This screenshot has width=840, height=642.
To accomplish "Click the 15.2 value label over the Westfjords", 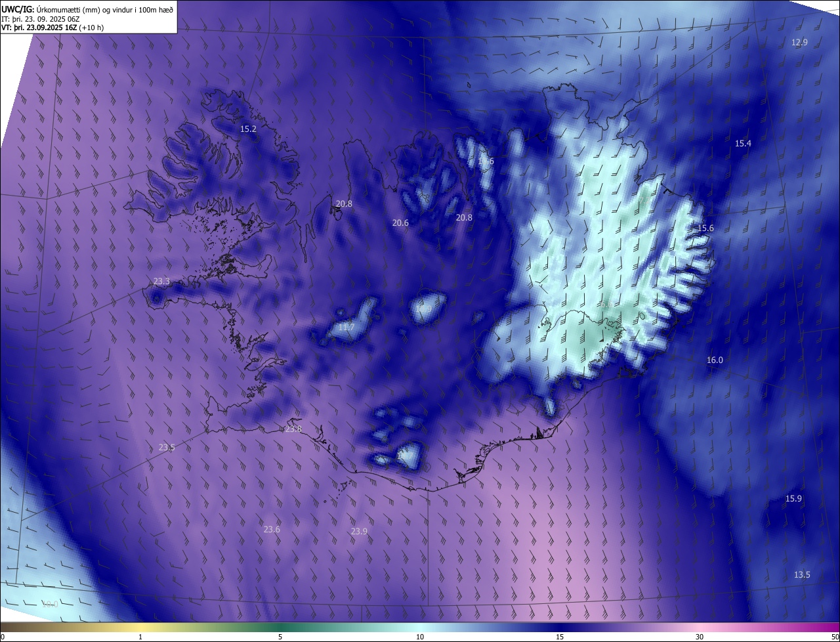I will [x=248, y=129].
